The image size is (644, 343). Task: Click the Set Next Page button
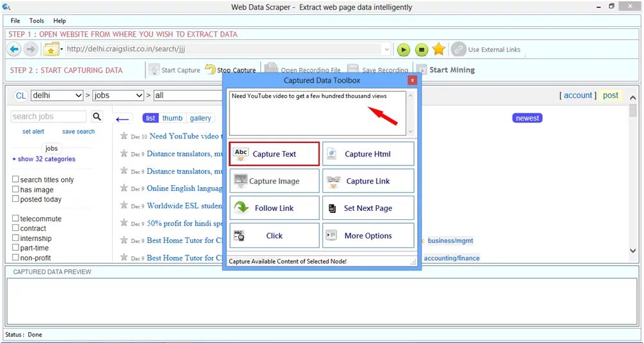368,208
